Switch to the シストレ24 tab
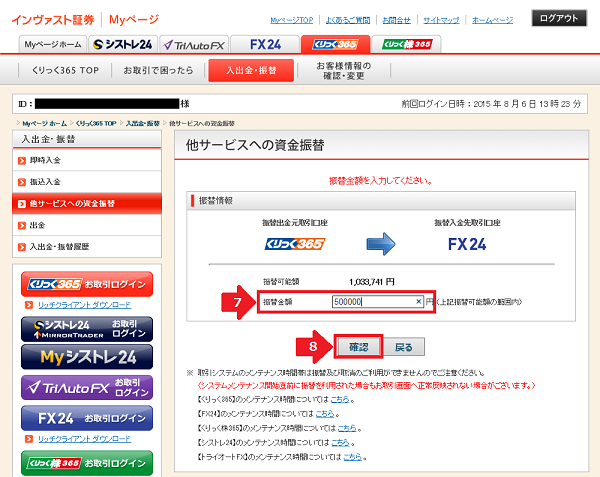This screenshot has width=600, height=477. (x=123, y=44)
